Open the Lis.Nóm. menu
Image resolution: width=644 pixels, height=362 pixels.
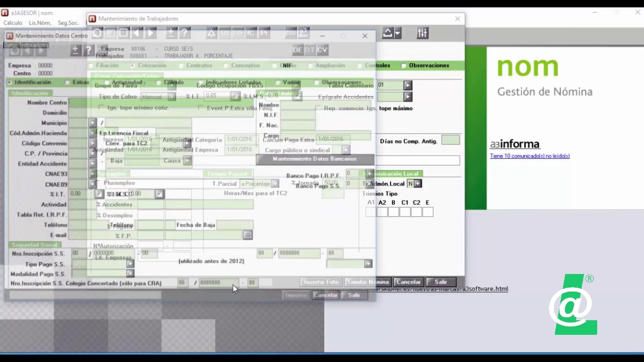tap(40, 23)
